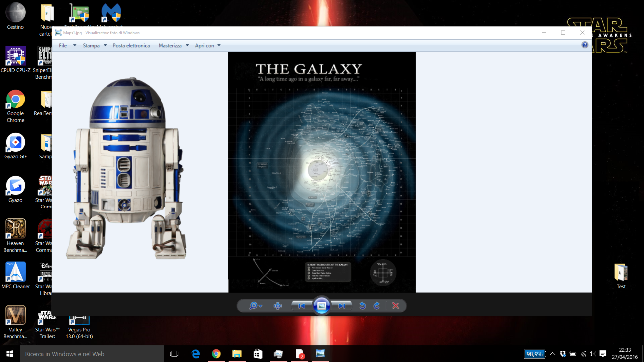Screen dimensions: 644x362
Task: Switch to photo viewer taskbar icon
Action: tap(320, 354)
